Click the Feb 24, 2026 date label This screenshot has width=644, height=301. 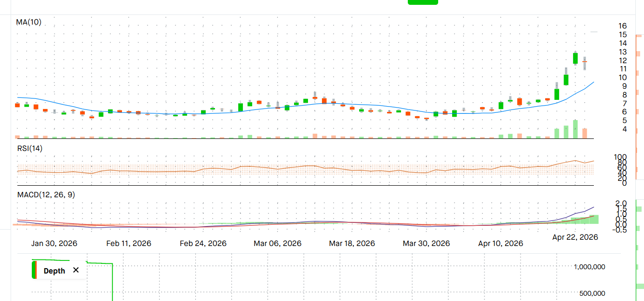(203, 244)
